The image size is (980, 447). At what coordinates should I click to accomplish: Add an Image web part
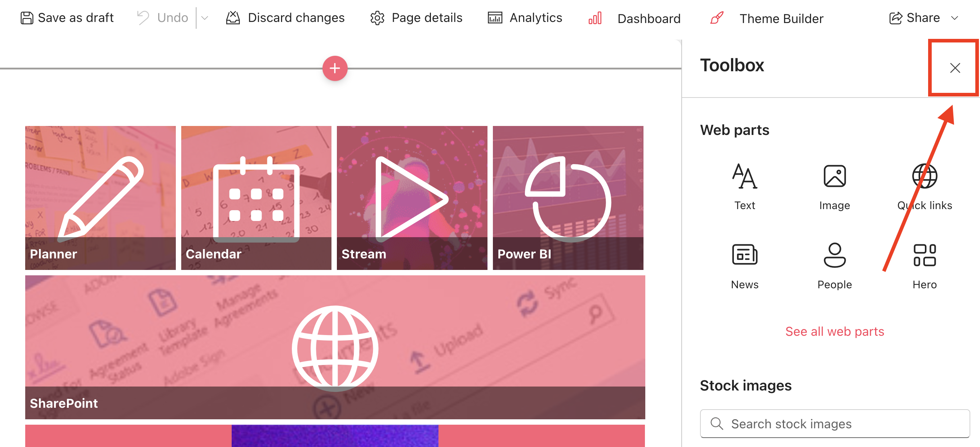(834, 176)
